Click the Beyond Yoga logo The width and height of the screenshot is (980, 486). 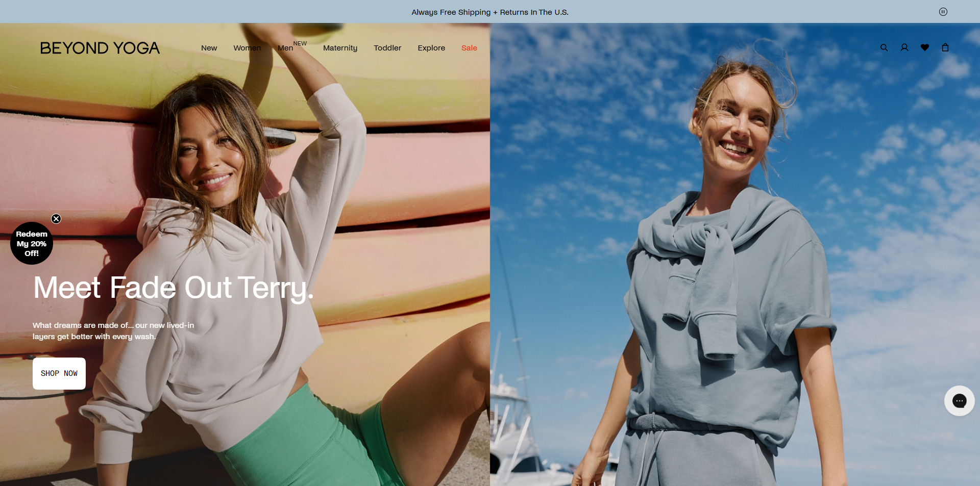tap(100, 48)
